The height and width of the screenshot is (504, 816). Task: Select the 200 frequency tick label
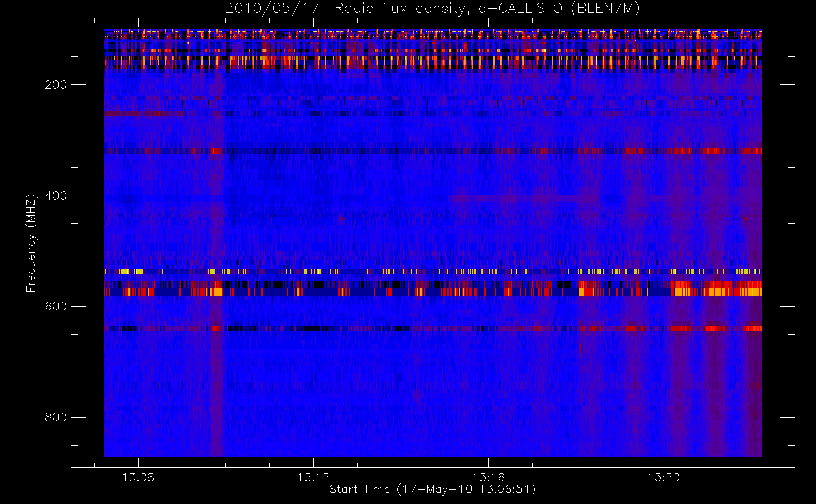point(56,85)
